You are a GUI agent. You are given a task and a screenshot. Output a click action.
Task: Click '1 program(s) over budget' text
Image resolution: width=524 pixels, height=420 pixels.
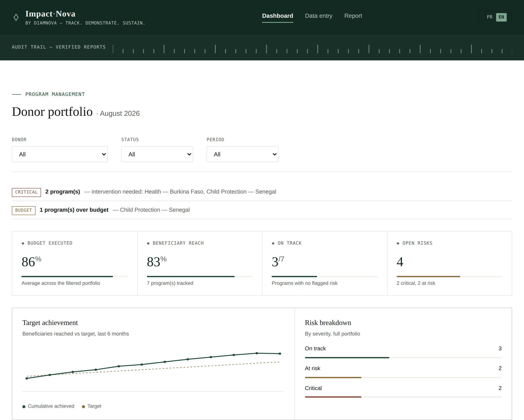click(x=74, y=210)
